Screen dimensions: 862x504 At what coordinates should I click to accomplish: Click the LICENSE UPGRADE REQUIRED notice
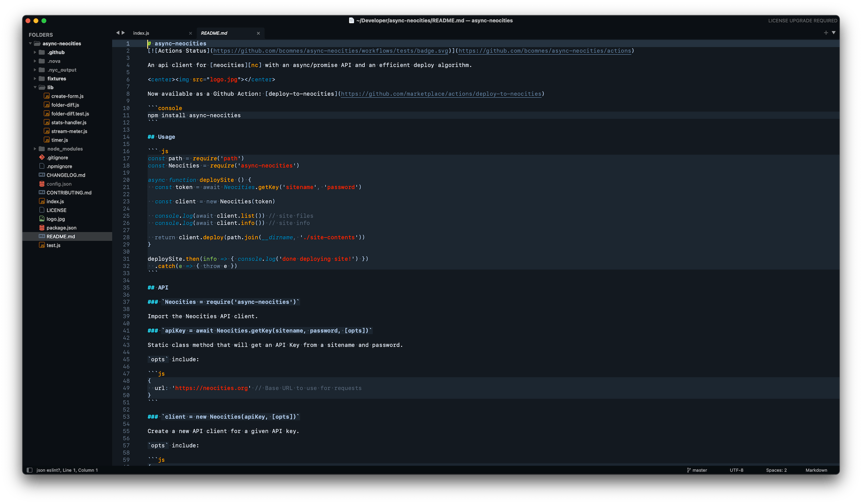click(x=803, y=20)
